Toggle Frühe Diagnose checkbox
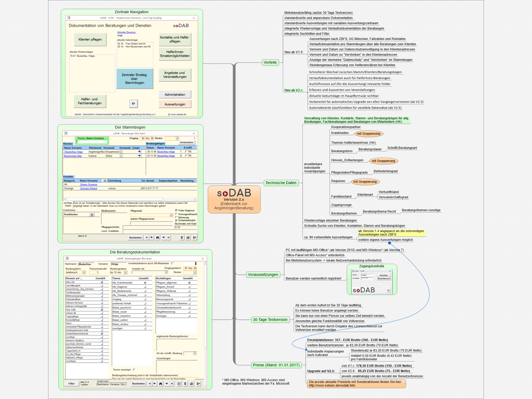This screenshot has height=399, width=532. click(176, 210)
